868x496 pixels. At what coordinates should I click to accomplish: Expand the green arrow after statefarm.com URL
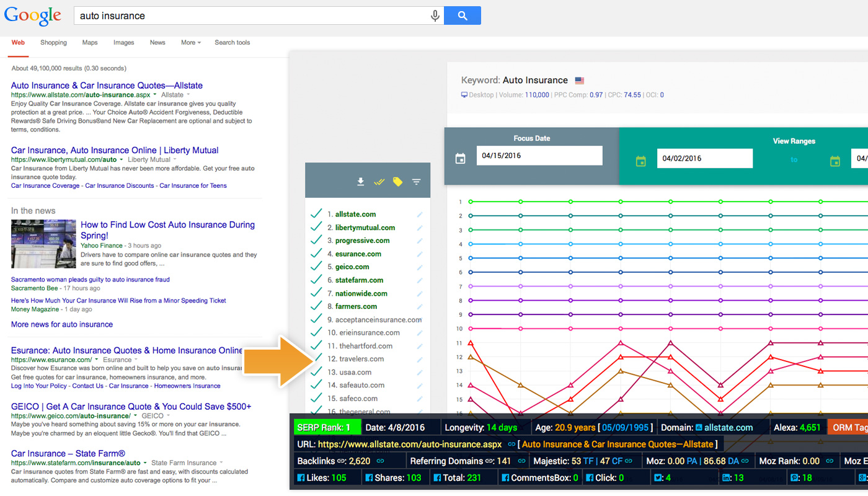click(x=145, y=463)
